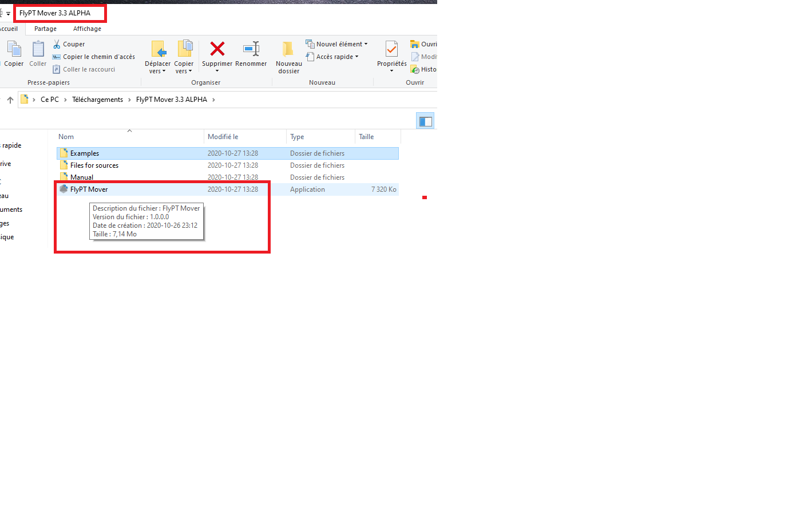Click the Files for sources folder icon
The image size is (812, 526).
coord(64,165)
